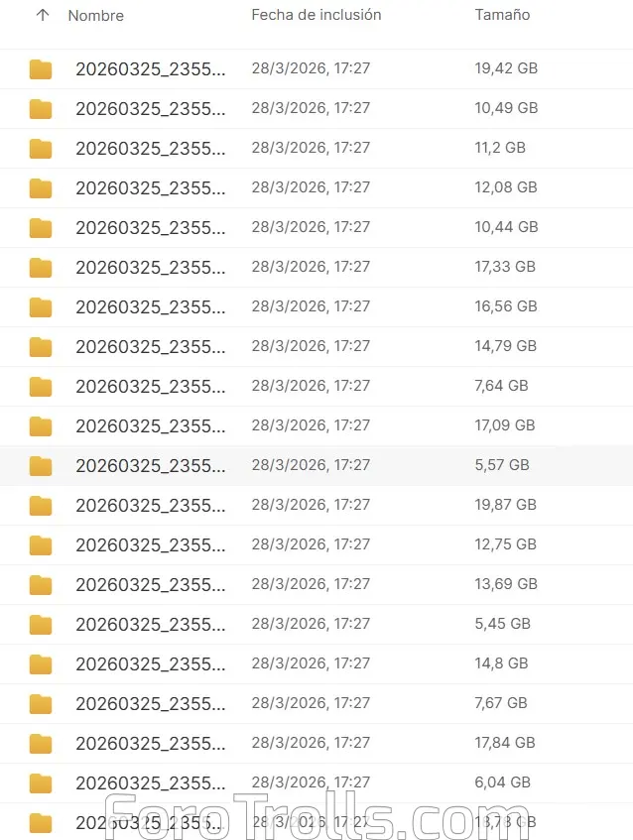Select folder name in 6,04 GB row

click(151, 782)
